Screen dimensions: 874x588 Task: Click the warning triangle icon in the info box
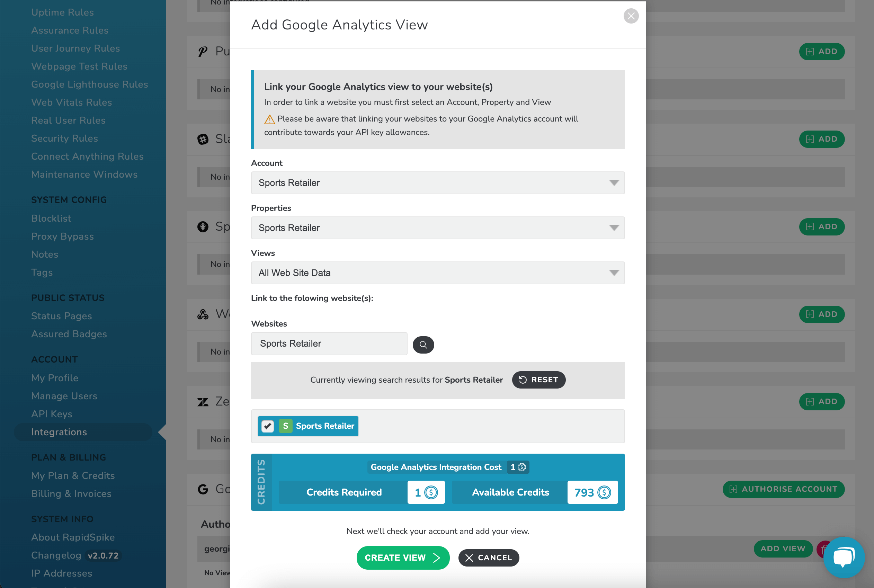(270, 119)
